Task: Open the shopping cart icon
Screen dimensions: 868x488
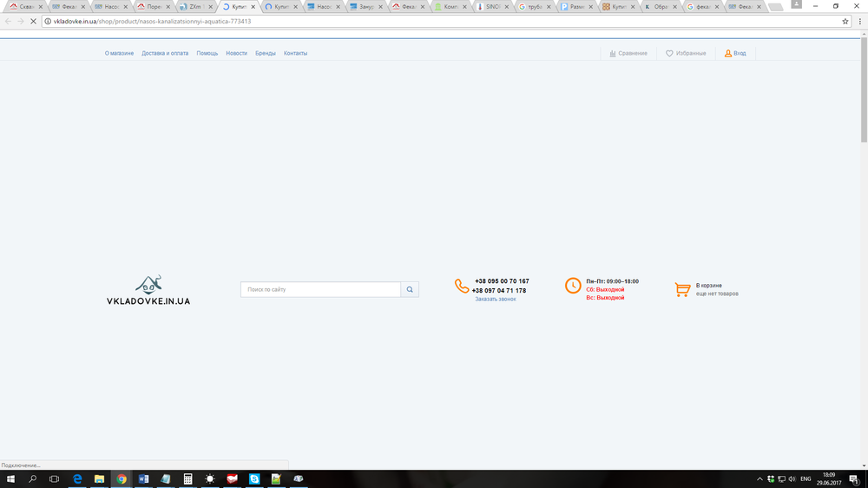Action: tap(682, 289)
